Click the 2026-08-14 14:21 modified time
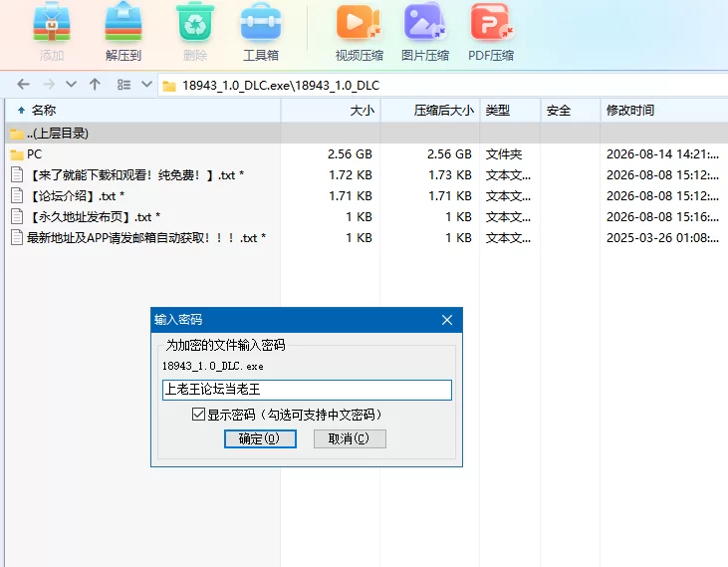The width and height of the screenshot is (728, 567). pos(662,154)
